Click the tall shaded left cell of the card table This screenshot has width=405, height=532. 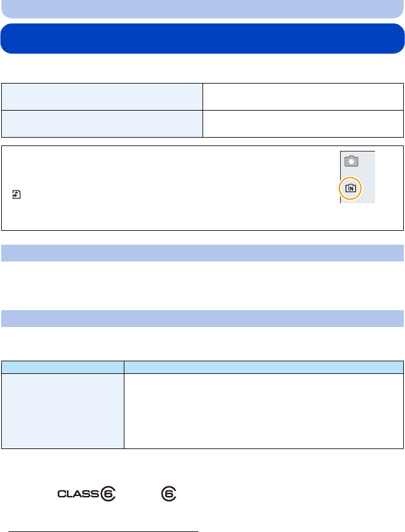click(x=62, y=411)
